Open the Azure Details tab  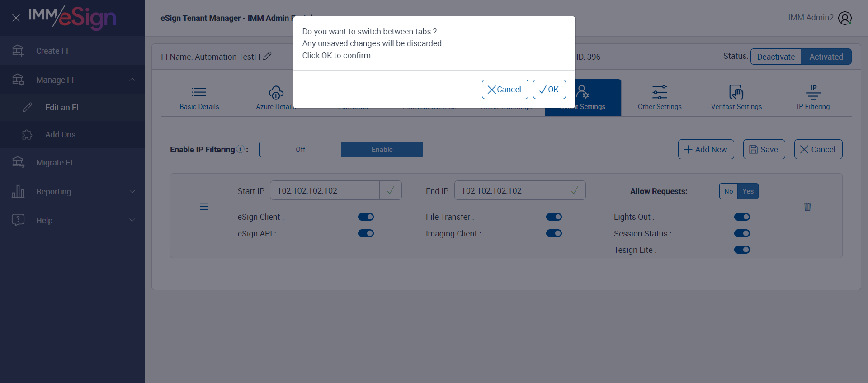pyautogui.click(x=276, y=98)
